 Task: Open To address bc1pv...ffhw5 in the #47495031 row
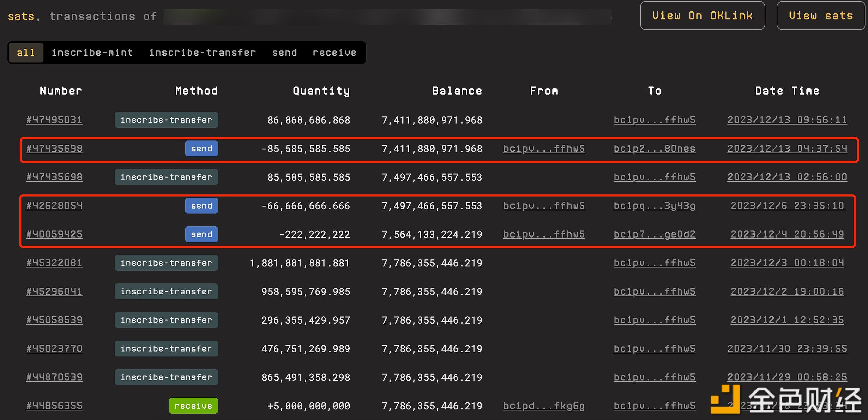coord(655,120)
